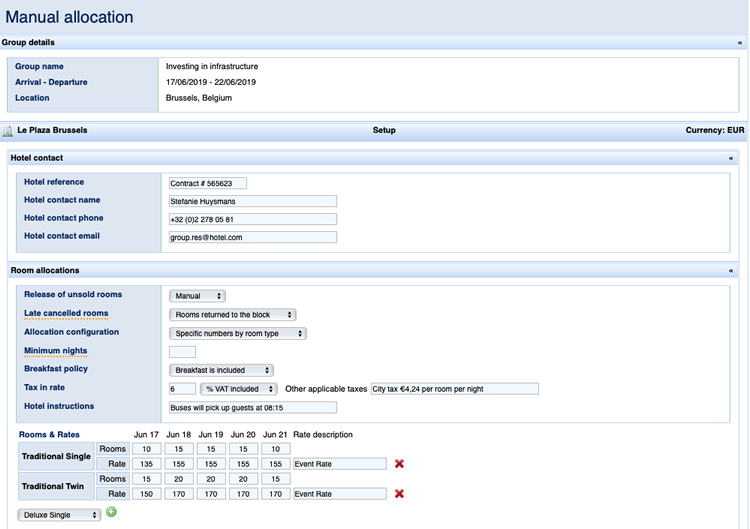This screenshot has height=529, width=750.
Task: Click the hotel building icon beside Le Plaza Brussels
Action: click(8, 131)
